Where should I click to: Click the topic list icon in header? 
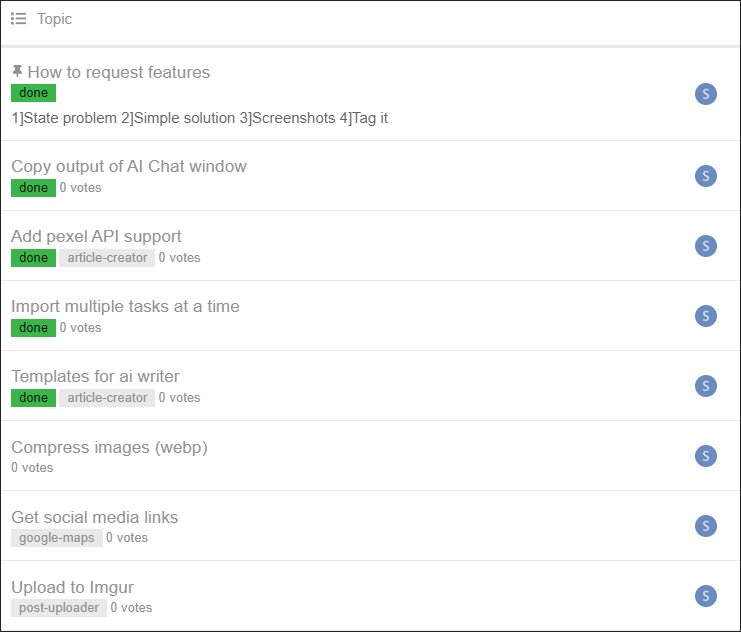pos(18,19)
